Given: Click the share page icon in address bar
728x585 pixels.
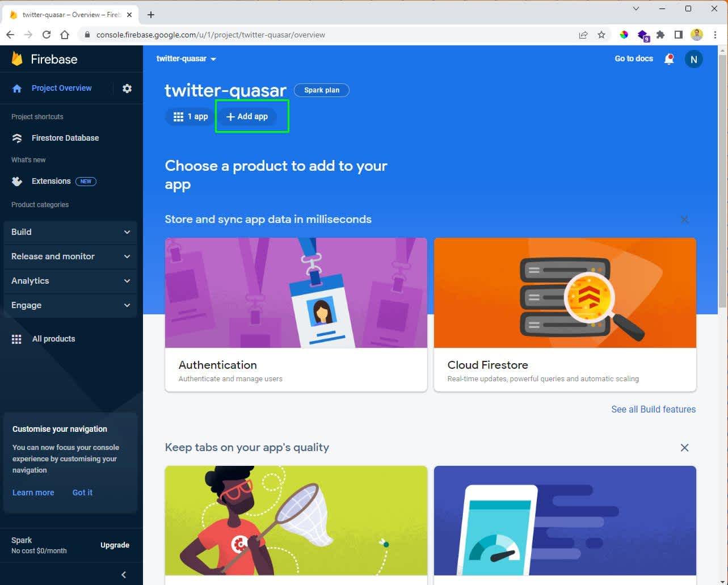Looking at the screenshot, I should pyautogui.click(x=583, y=35).
